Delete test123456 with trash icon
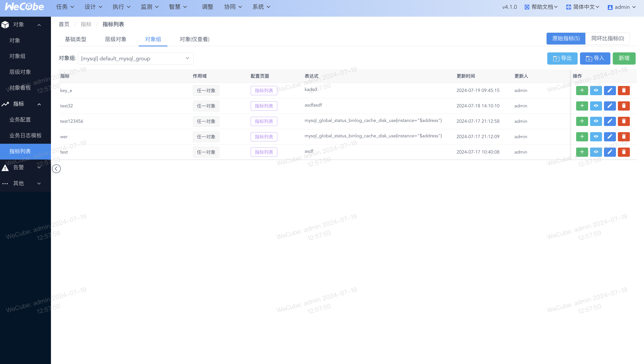 [624, 121]
